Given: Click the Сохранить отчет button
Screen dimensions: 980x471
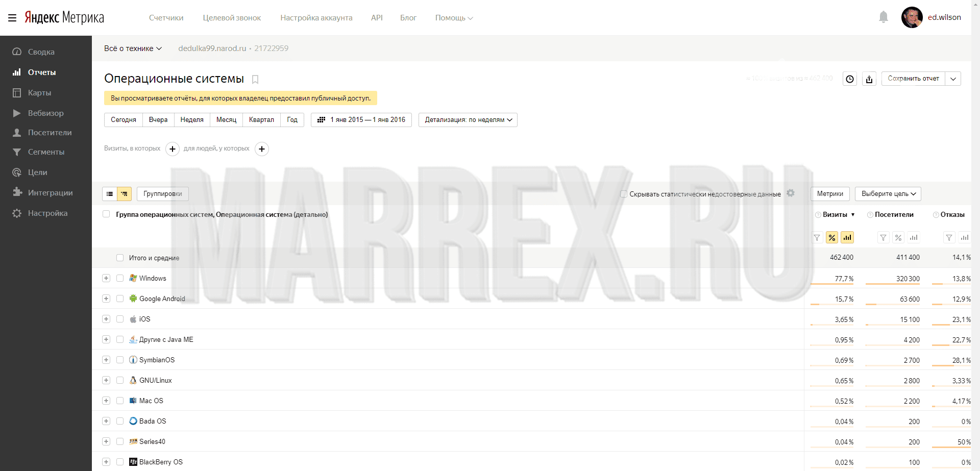Looking at the screenshot, I should 913,79.
